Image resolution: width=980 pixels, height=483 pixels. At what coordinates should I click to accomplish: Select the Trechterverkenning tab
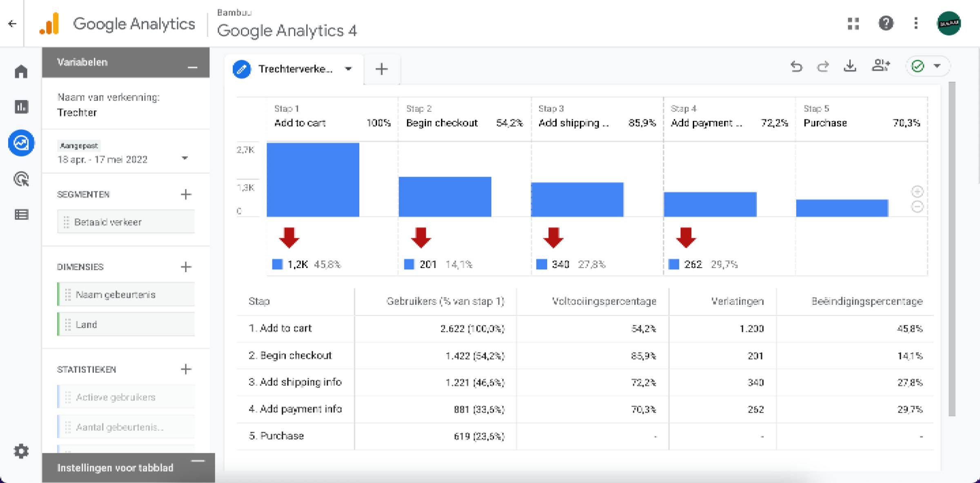point(295,69)
